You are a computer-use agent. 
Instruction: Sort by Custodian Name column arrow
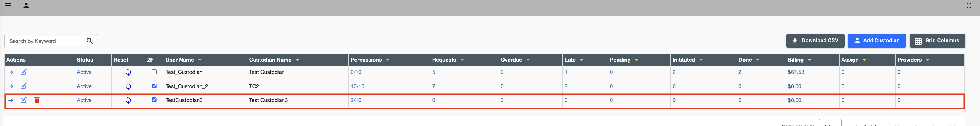click(297, 60)
